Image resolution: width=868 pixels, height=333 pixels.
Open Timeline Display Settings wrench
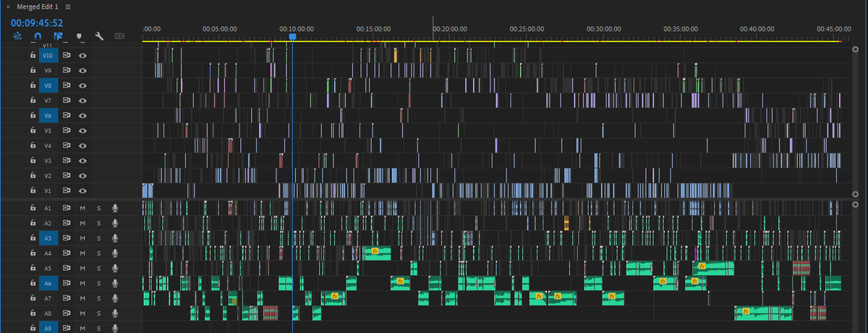100,35
